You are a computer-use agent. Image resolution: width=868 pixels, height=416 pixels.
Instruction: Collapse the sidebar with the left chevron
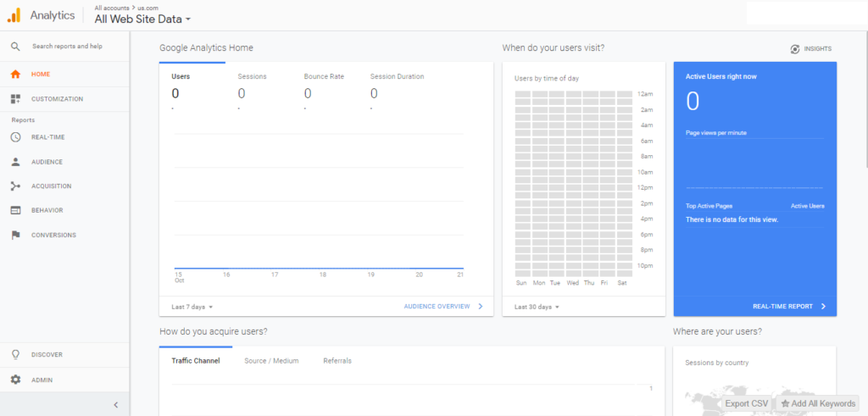coord(115,405)
